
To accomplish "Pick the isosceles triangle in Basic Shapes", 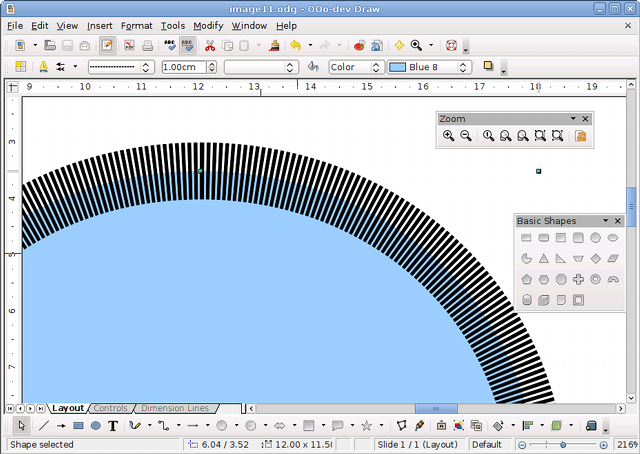I will click(542, 258).
